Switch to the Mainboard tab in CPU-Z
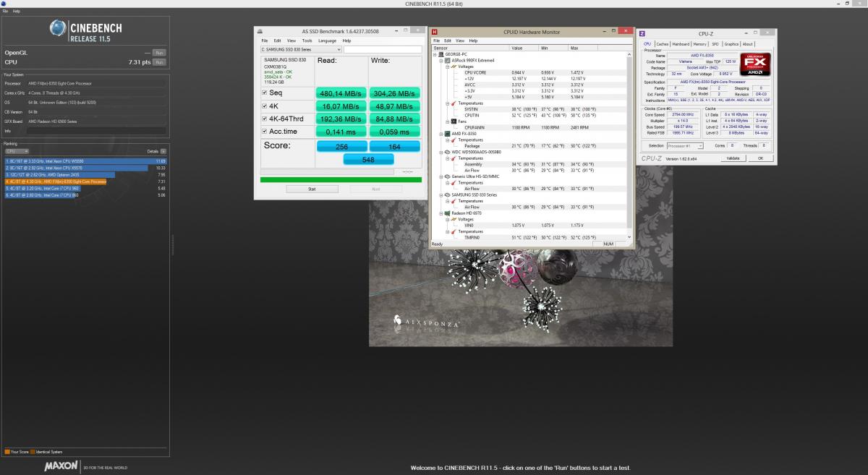This screenshot has height=475, width=868. point(681,44)
